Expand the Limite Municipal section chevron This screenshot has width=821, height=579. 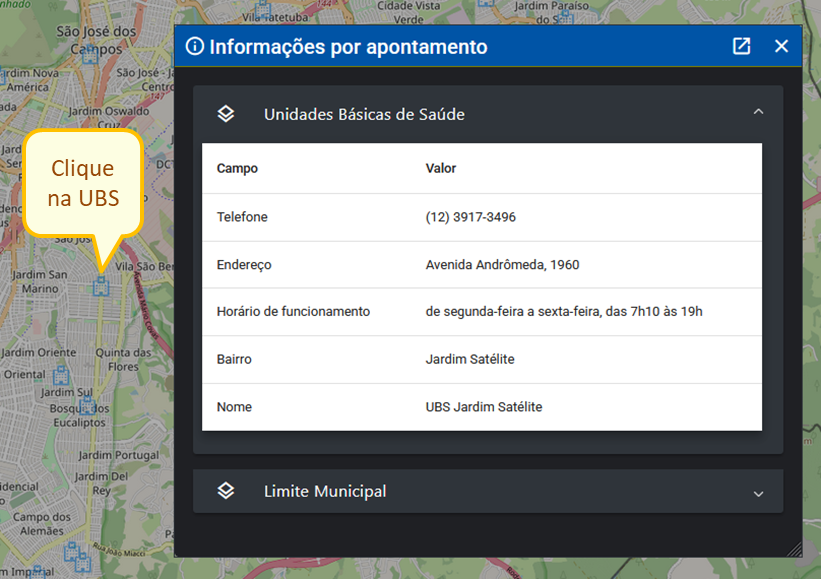pyautogui.click(x=758, y=491)
